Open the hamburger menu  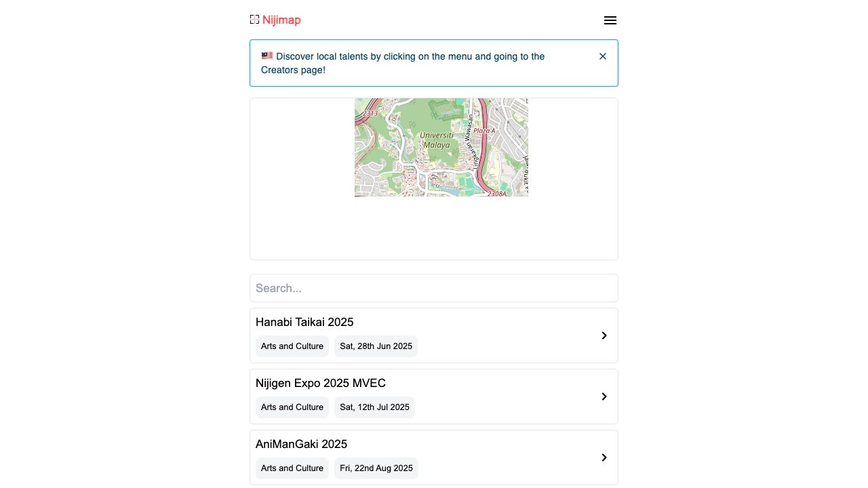[x=610, y=20]
